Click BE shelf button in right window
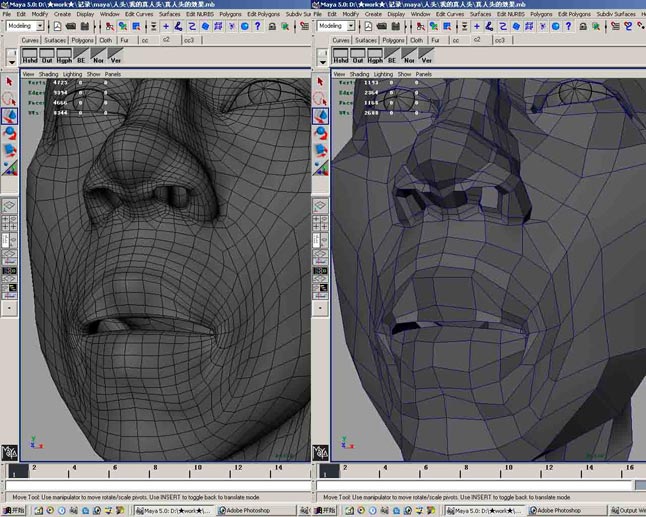The width and height of the screenshot is (646, 517). coord(392,55)
